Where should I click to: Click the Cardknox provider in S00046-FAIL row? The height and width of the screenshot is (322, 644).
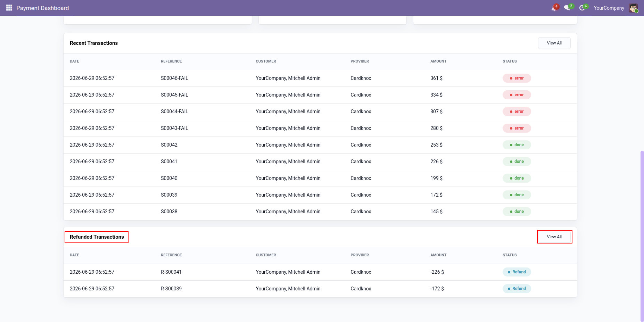pos(361,78)
